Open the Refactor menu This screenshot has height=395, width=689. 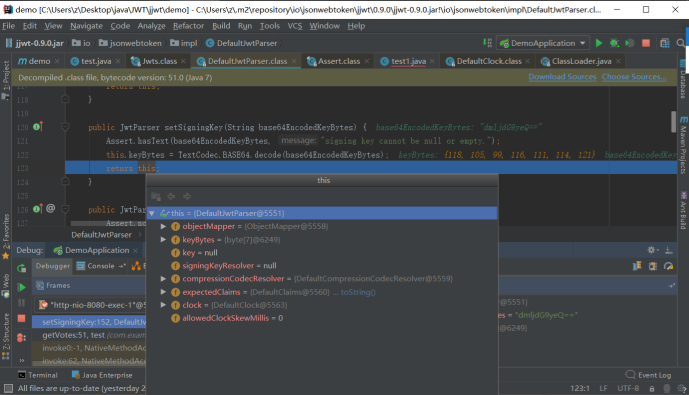188,26
